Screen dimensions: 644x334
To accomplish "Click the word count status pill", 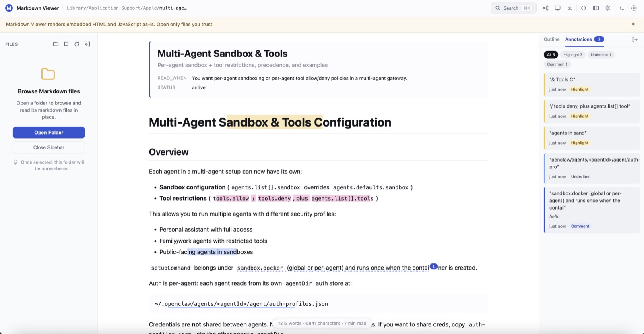I will [322, 323].
